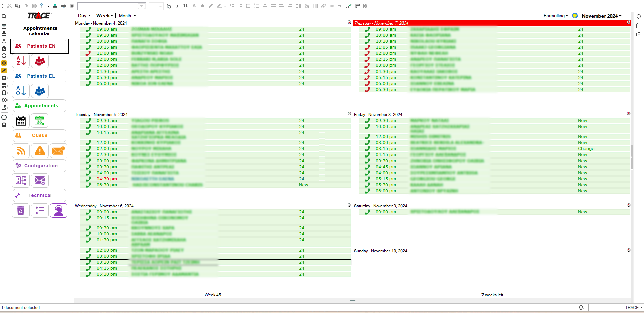This screenshot has height=313, width=644.
Task: Click the orange Queue button
Action: point(40,135)
